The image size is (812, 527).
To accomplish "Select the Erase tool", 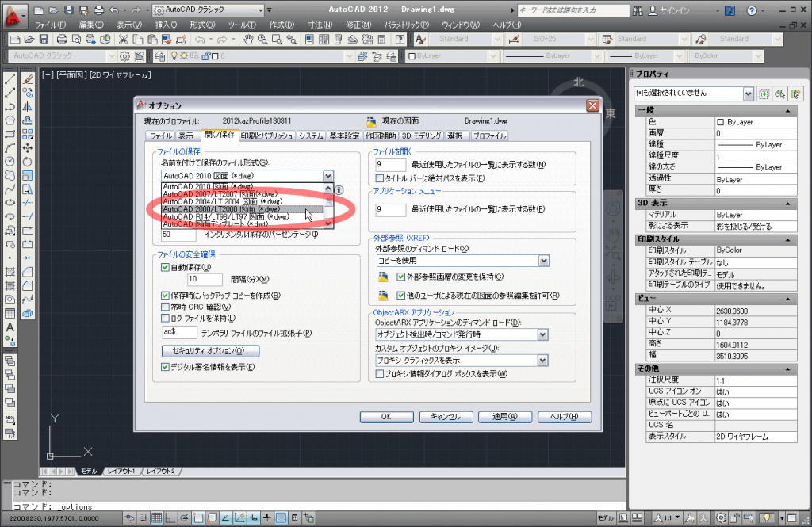I will click(28, 78).
